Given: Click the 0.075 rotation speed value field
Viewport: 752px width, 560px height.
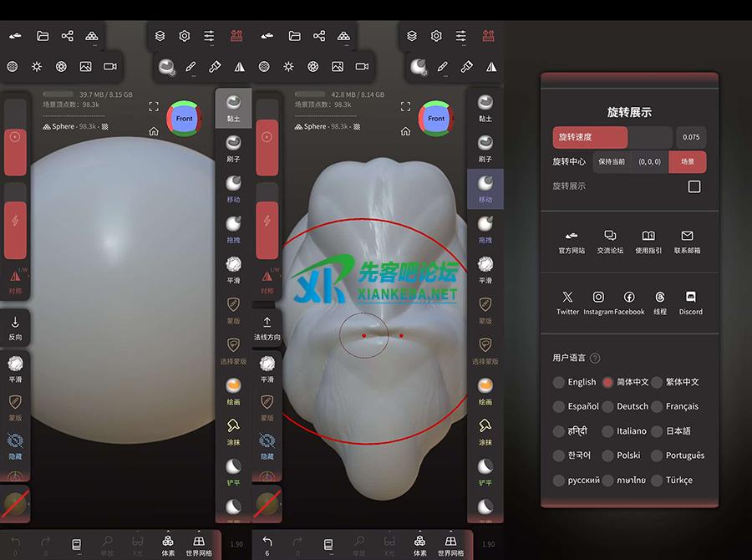Looking at the screenshot, I should (x=691, y=138).
